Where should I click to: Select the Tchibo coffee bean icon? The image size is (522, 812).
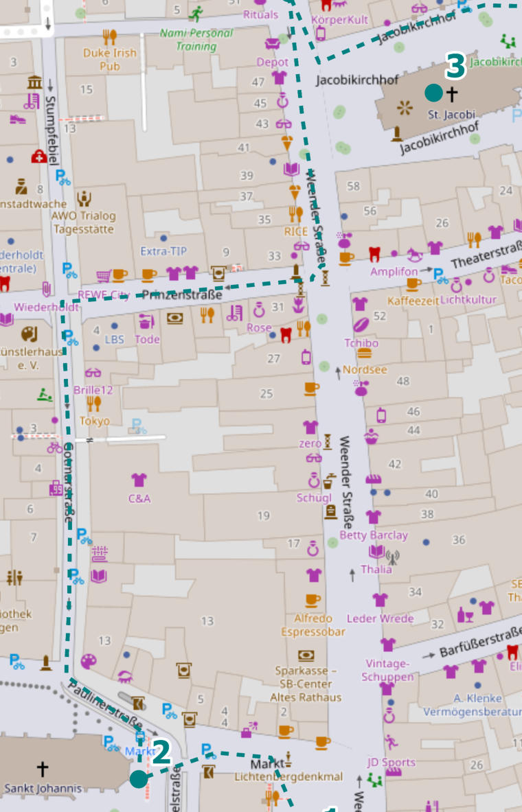[x=361, y=325]
